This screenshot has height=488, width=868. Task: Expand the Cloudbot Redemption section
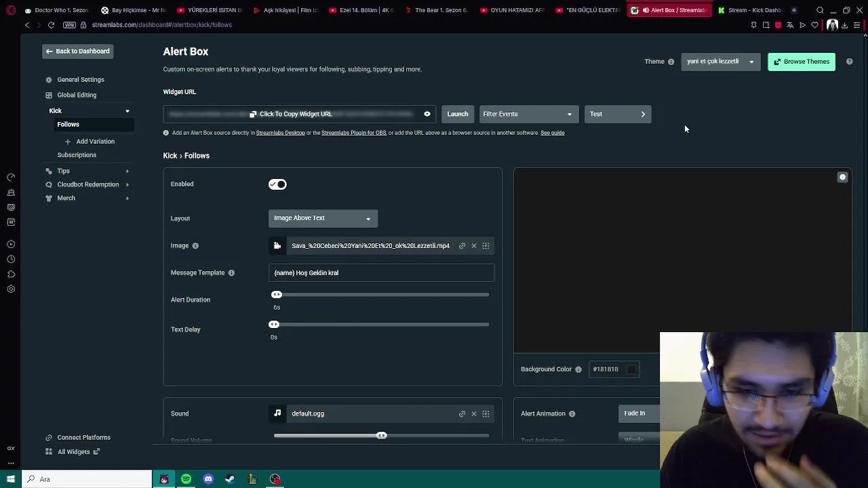point(127,184)
